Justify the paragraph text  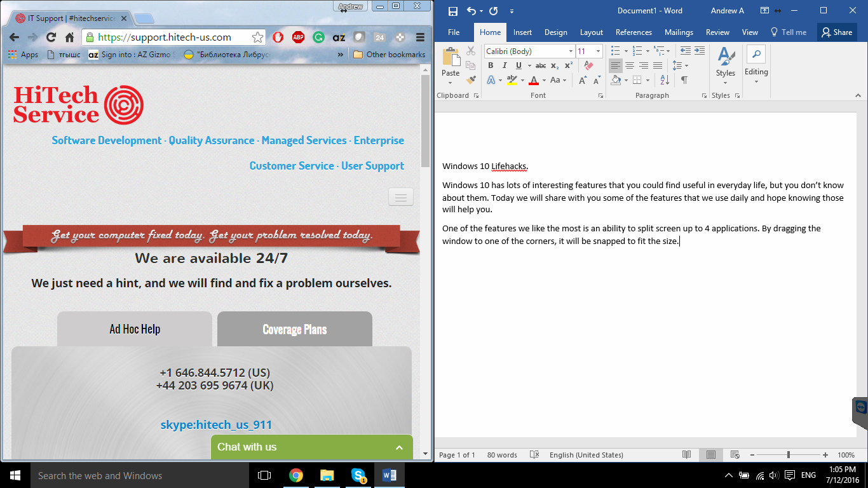point(657,65)
